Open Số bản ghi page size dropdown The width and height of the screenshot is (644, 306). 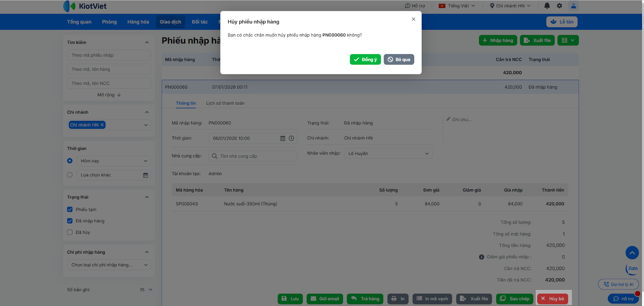(146, 290)
